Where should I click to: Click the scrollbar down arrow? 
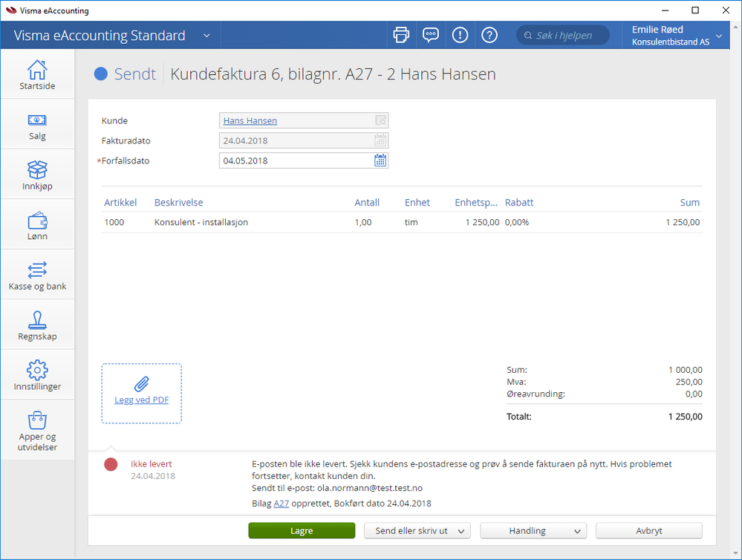click(x=736, y=553)
